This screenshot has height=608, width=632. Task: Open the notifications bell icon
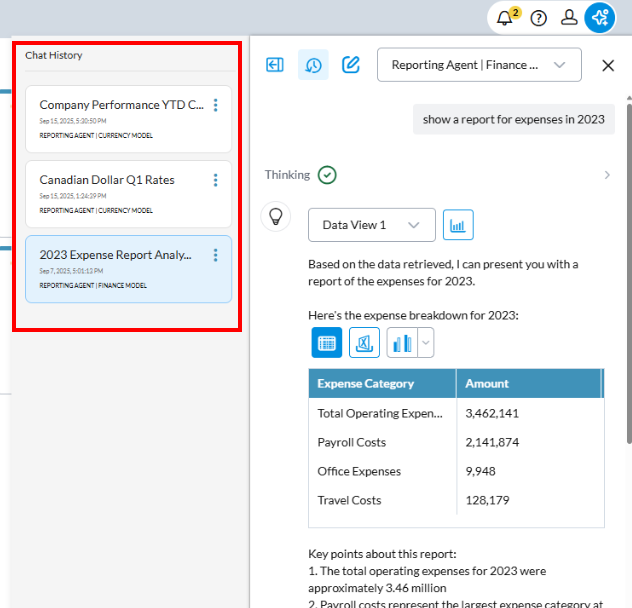[x=505, y=18]
